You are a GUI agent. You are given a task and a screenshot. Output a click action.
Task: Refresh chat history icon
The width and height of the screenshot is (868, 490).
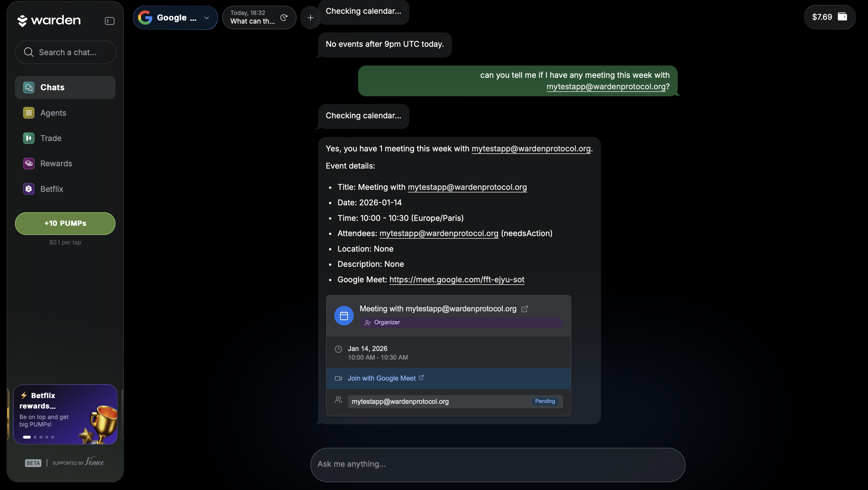click(x=284, y=18)
